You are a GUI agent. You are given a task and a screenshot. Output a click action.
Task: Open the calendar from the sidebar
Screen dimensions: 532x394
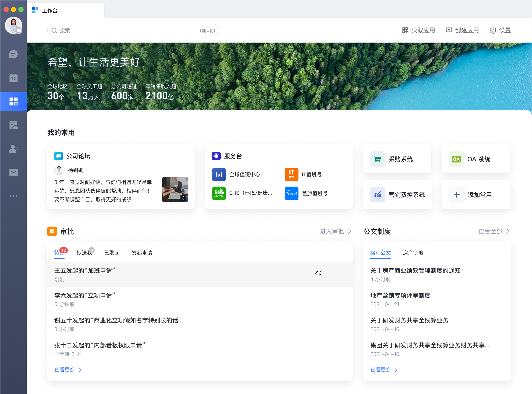[14, 78]
